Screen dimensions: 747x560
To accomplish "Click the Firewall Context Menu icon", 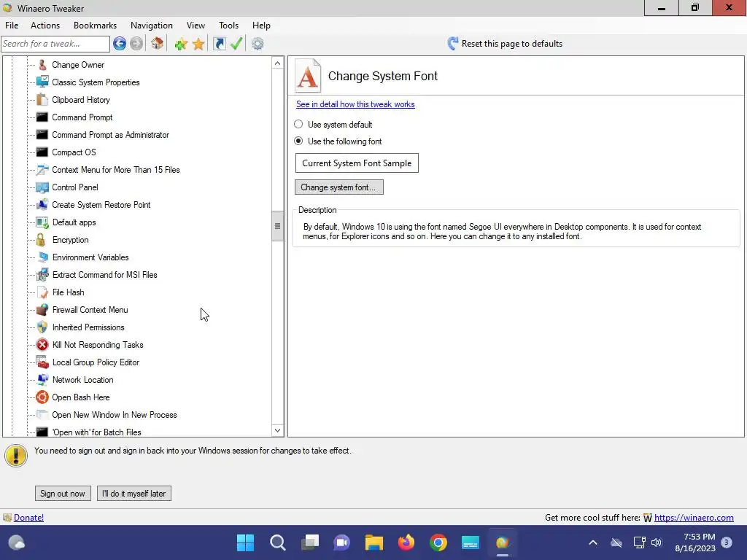I will [42, 309].
